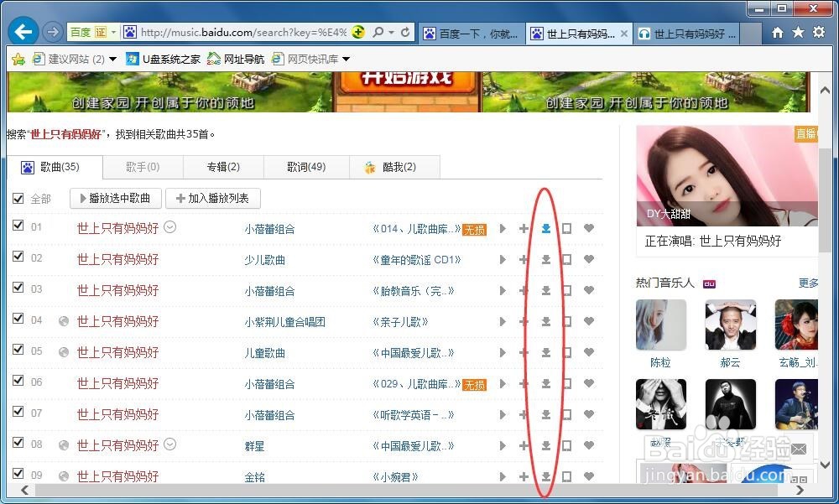Image resolution: width=839 pixels, height=504 pixels.
Task: Open the DY大甜甜 live stream thumbnail
Action: 727,176
